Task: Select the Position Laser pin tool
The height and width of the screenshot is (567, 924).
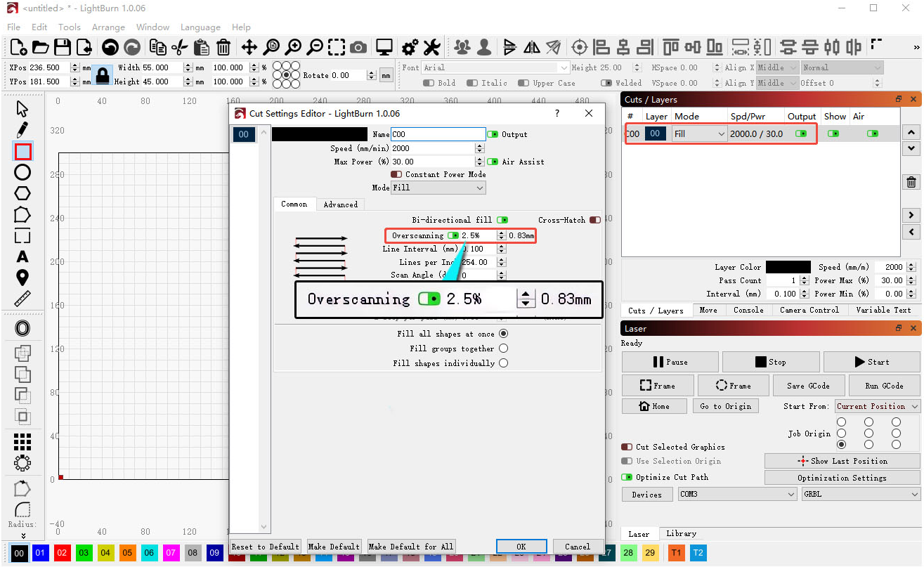Action: click(22, 278)
